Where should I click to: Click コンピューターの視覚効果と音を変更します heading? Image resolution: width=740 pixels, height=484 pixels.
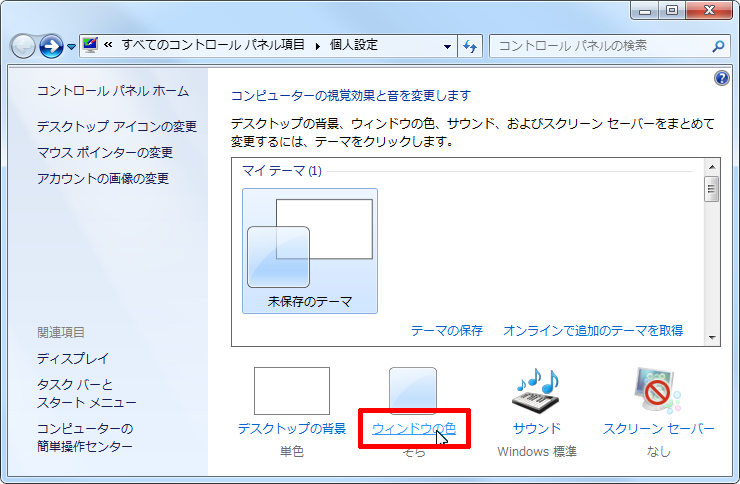[351, 95]
